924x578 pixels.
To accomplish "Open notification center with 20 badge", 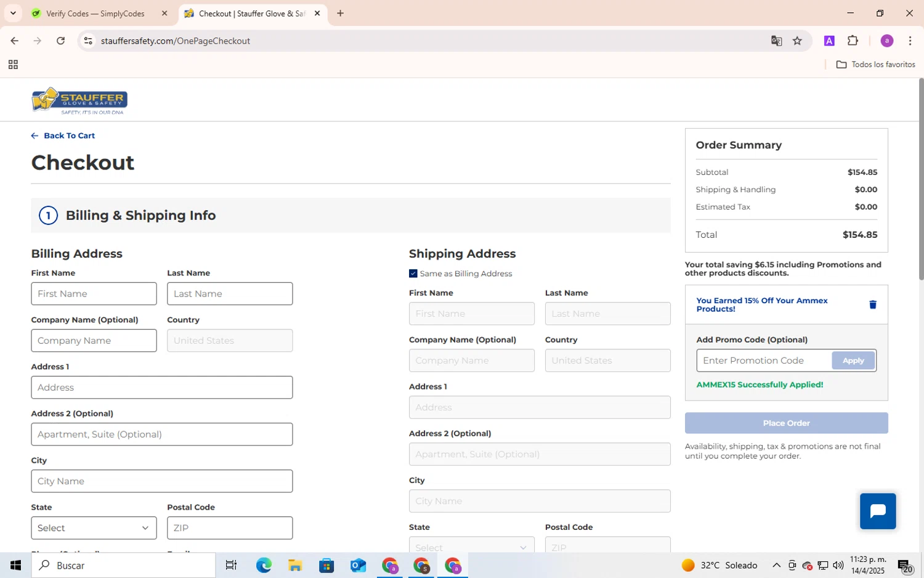I will (x=905, y=566).
